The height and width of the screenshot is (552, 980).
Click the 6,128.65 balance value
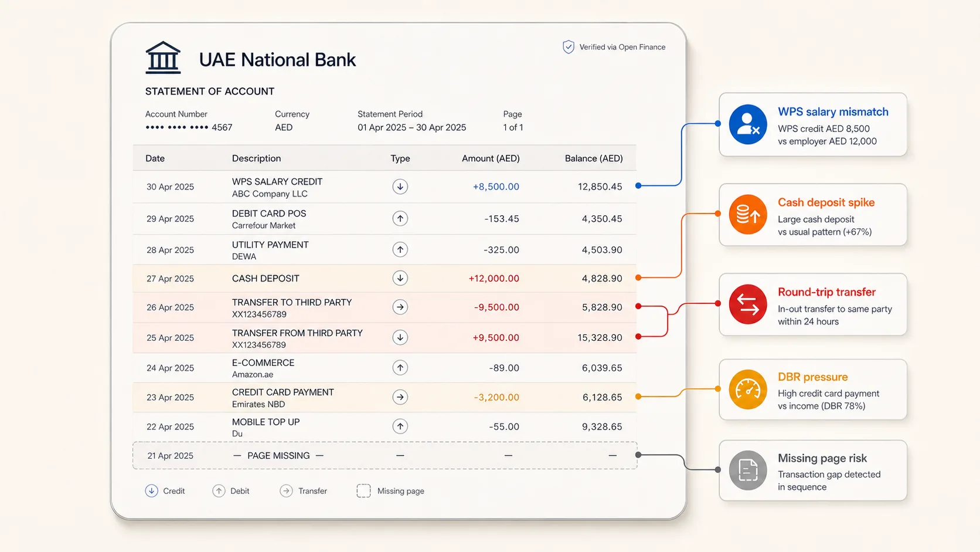tap(602, 397)
